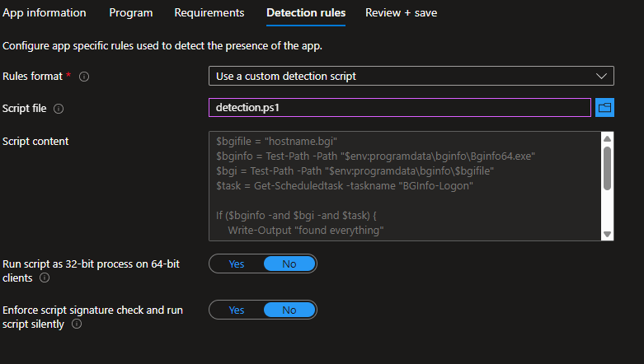The width and height of the screenshot is (644, 364).
Task: Click info icon next to Rules format
Action: click(84, 77)
